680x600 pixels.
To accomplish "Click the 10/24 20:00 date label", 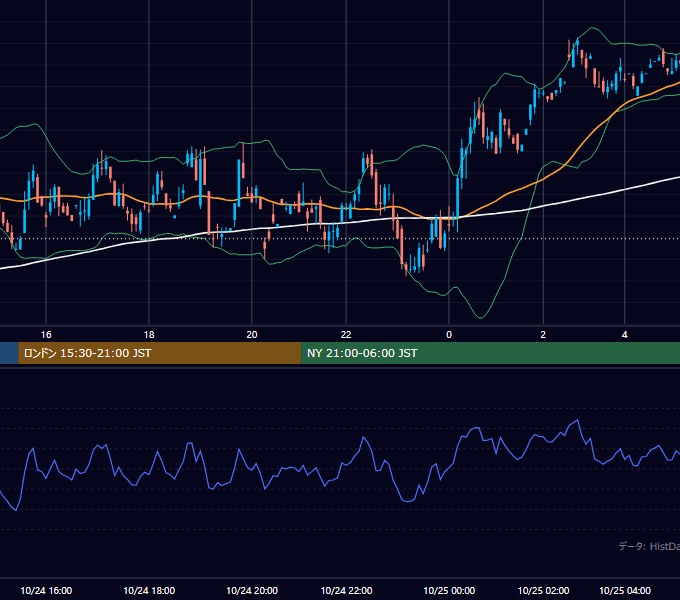I will pos(252,590).
